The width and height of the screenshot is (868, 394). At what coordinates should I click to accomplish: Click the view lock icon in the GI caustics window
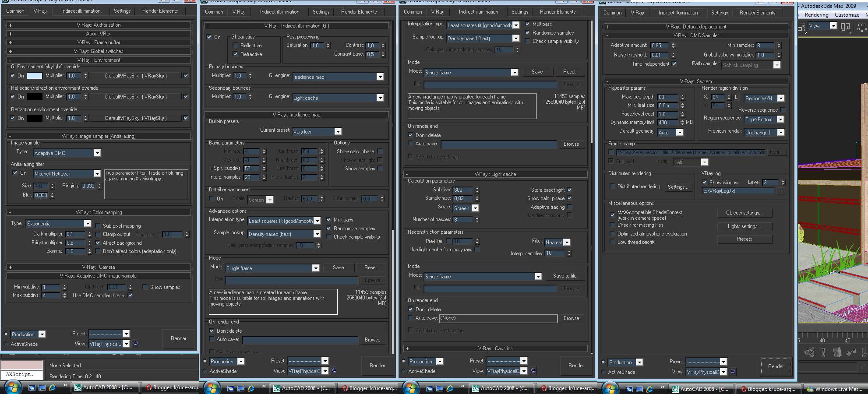[334, 371]
